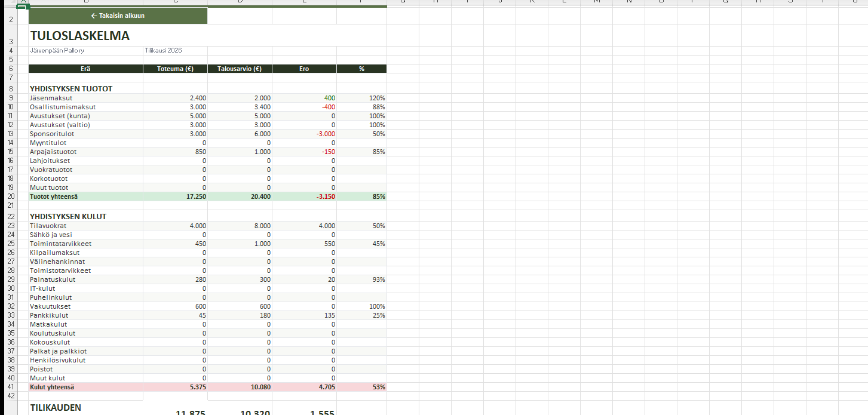The image size is (868, 415).
Task: Click row header 20 to select row
Action: coord(11,196)
